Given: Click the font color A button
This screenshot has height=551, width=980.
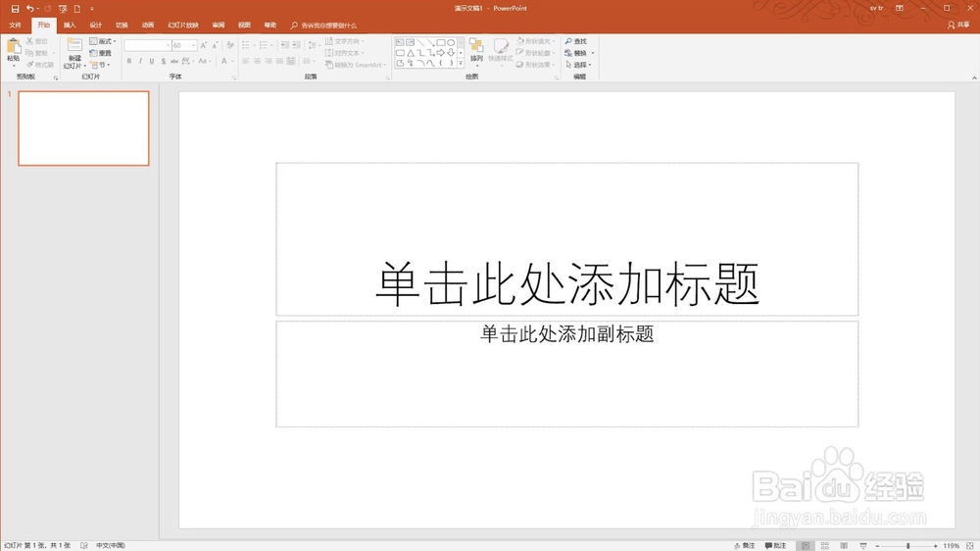Looking at the screenshot, I should pos(223,62).
